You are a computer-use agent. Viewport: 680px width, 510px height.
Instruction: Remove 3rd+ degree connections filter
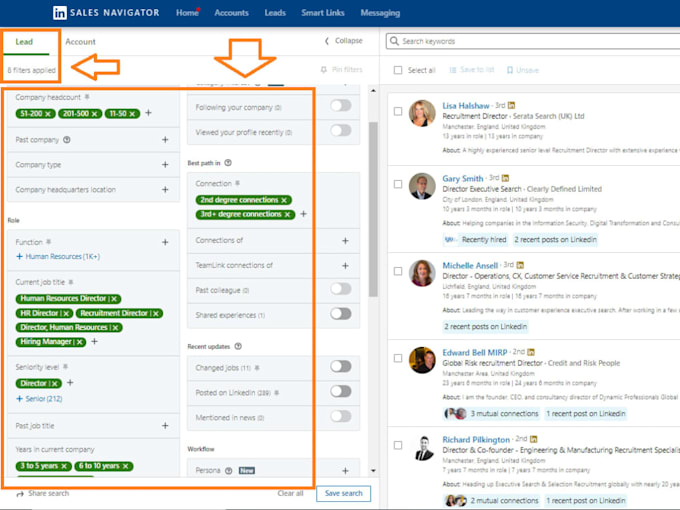point(288,214)
